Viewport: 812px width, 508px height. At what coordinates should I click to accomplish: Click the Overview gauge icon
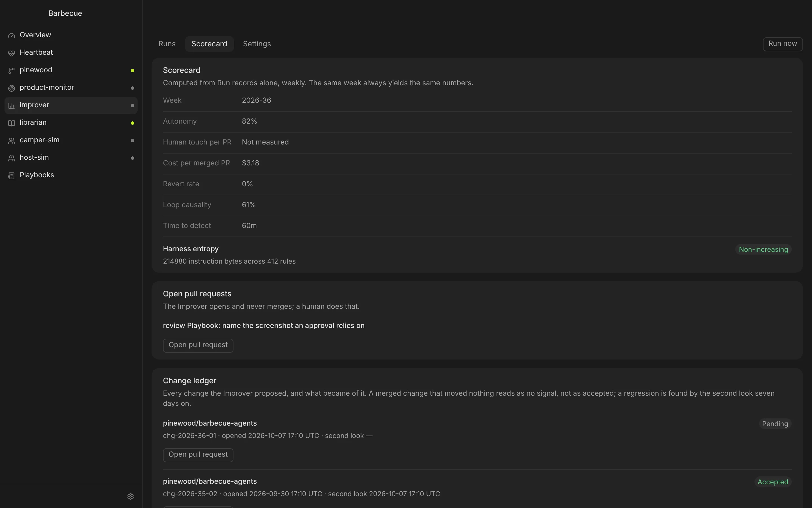[x=11, y=36]
